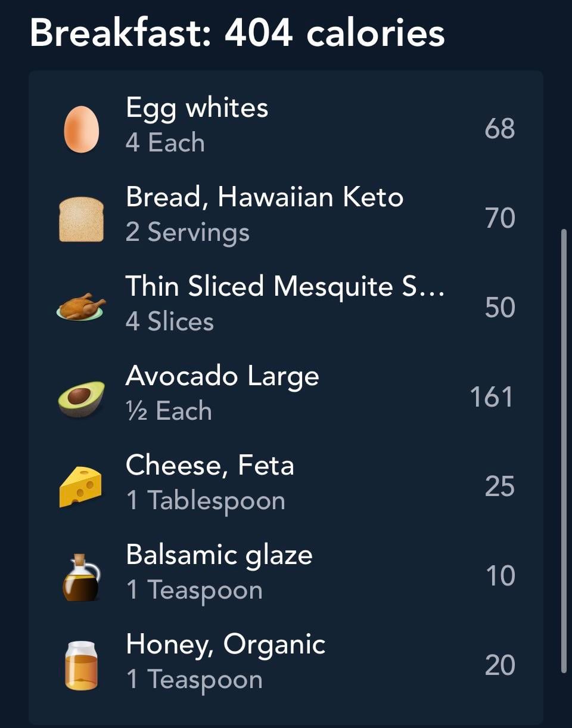Tap the 161 calorie value for avocado

[492, 397]
